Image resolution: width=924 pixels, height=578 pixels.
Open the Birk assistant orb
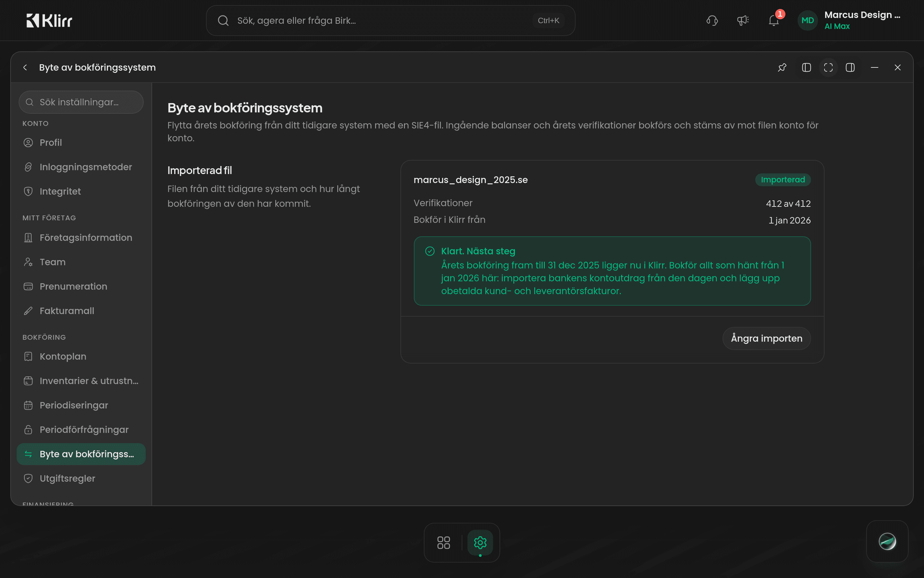pos(887,541)
